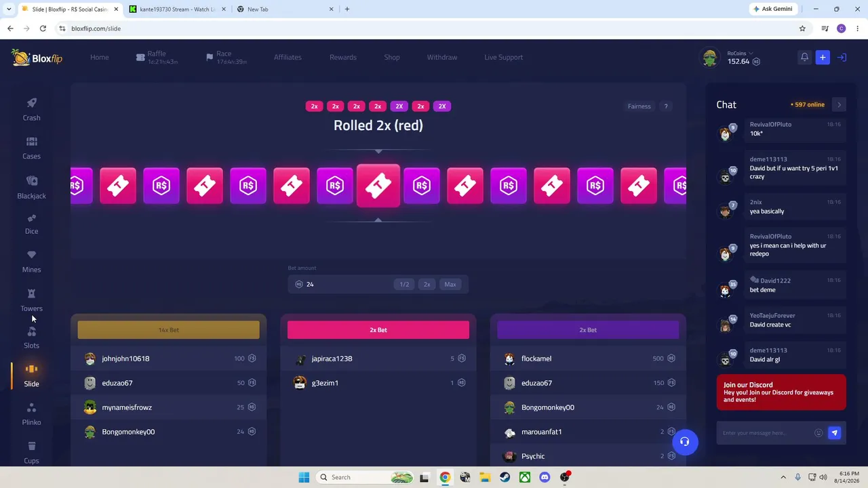Open Blackjack from the sidebar
This screenshot has width=868, height=488.
31,187
